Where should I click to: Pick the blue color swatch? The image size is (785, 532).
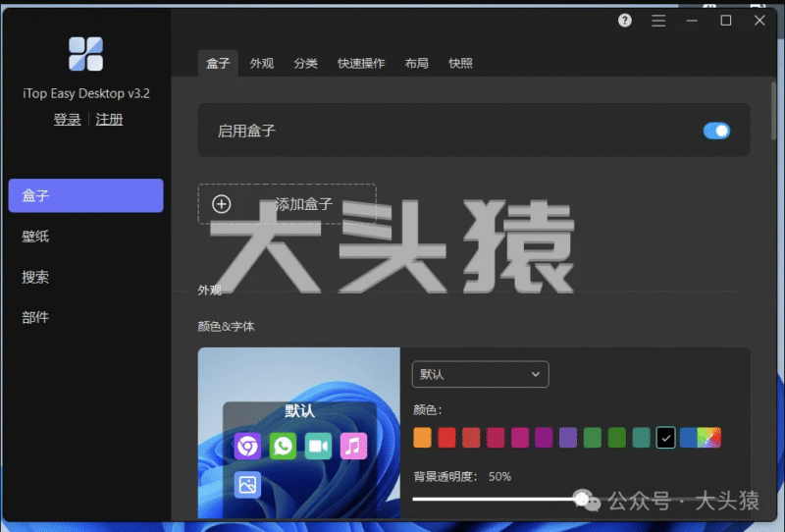pyautogui.click(x=688, y=438)
